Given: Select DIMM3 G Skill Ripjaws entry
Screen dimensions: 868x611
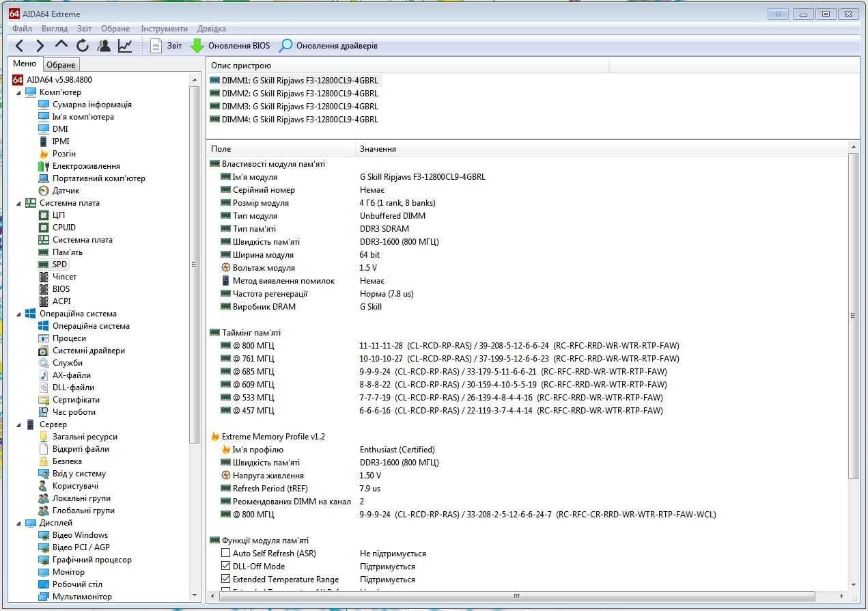Looking at the screenshot, I should tap(294, 106).
